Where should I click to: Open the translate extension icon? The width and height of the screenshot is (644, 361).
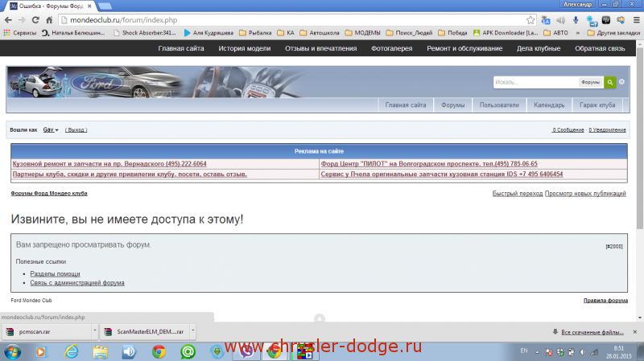[x=546, y=19]
